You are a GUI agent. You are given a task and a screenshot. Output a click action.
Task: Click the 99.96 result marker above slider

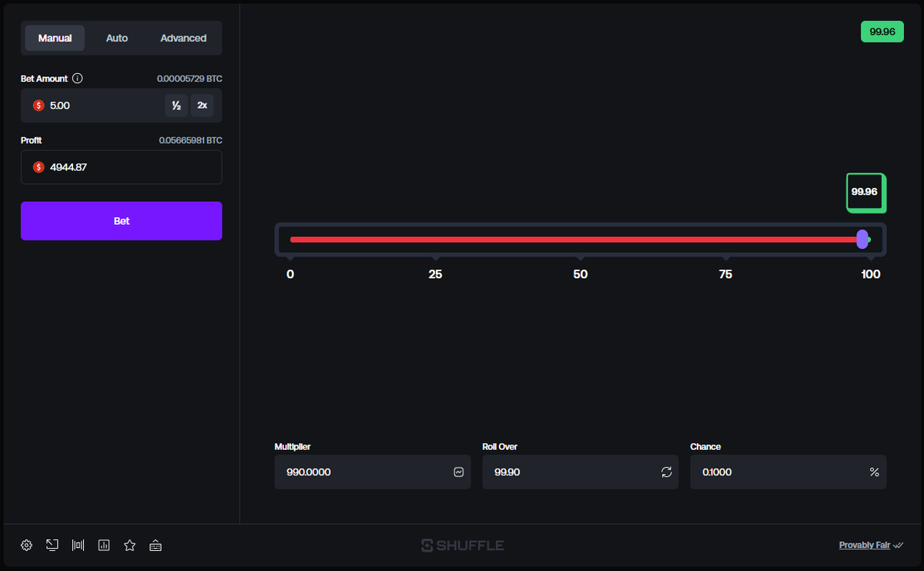click(866, 192)
